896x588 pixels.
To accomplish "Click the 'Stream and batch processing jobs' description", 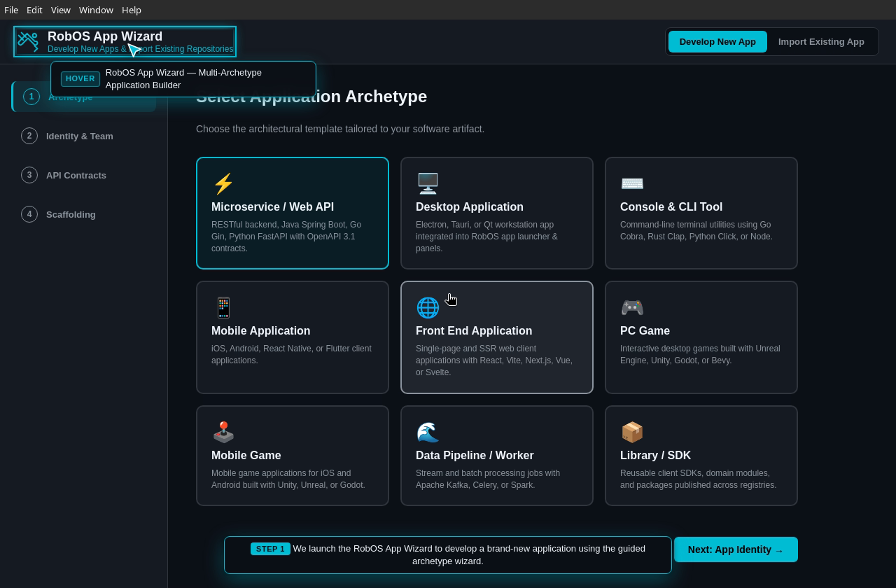I will tap(488, 479).
